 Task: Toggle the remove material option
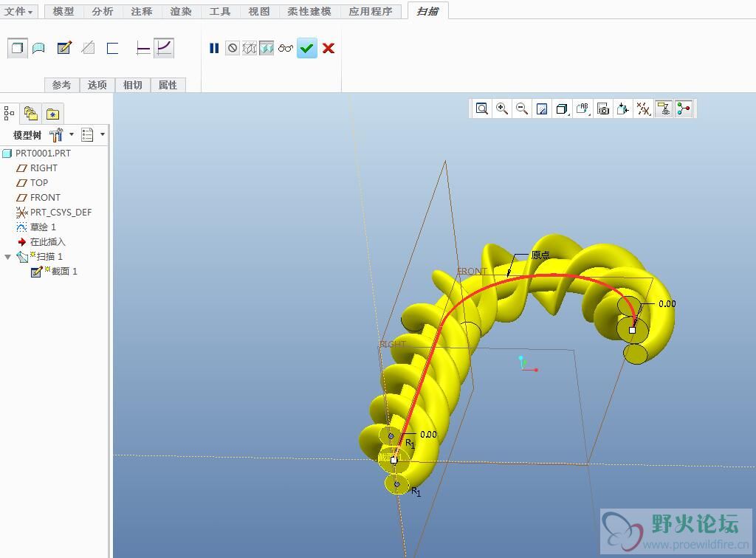[89, 48]
